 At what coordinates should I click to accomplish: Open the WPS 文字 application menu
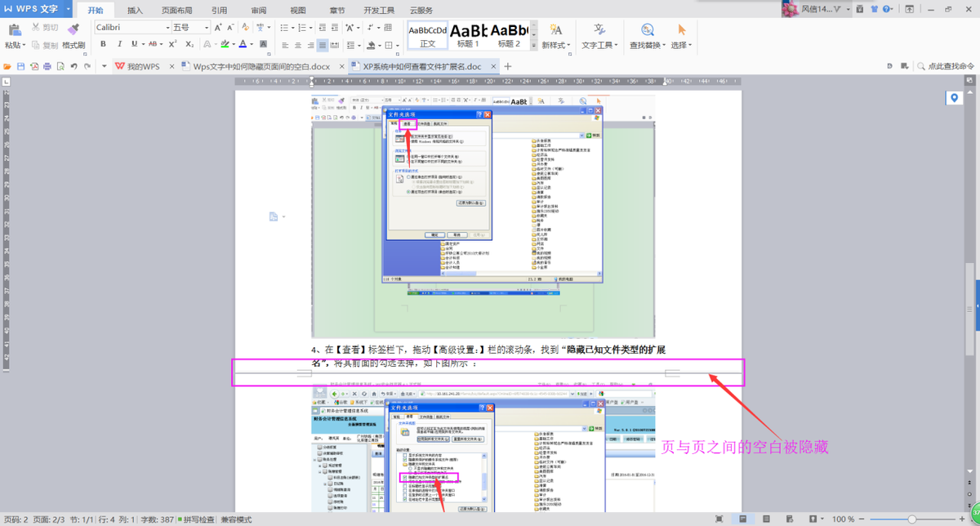pos(36,10)
